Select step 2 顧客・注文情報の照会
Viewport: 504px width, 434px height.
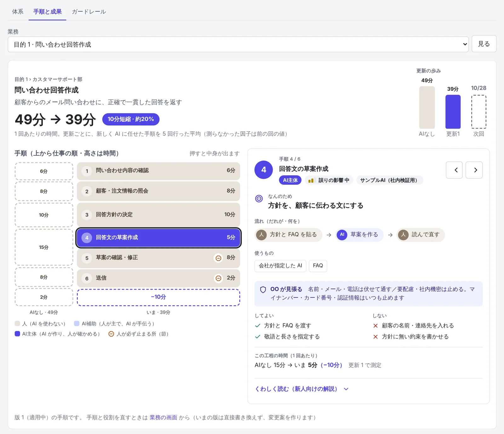(158, 191)
